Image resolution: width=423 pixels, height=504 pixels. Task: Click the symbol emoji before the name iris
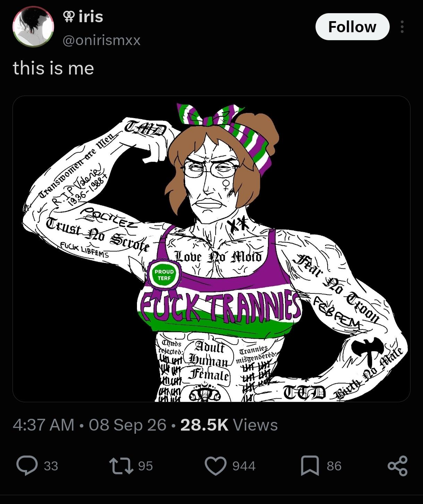coord(69,17)
